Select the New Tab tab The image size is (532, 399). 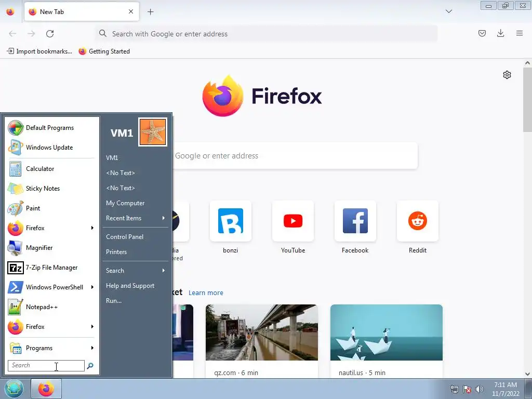82,12
